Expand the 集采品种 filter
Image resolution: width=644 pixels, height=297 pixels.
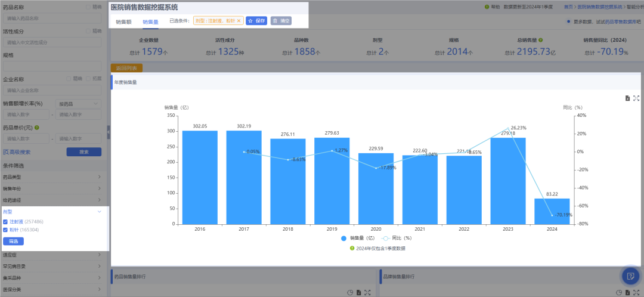pyautogui.click(x=52, y=278)
